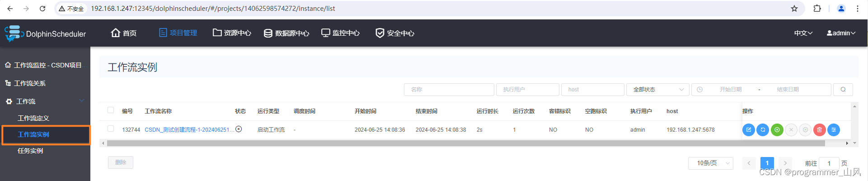Click the horizontal scrollbar right arrow
The image size is (868, 181).
tap(847, 143)
